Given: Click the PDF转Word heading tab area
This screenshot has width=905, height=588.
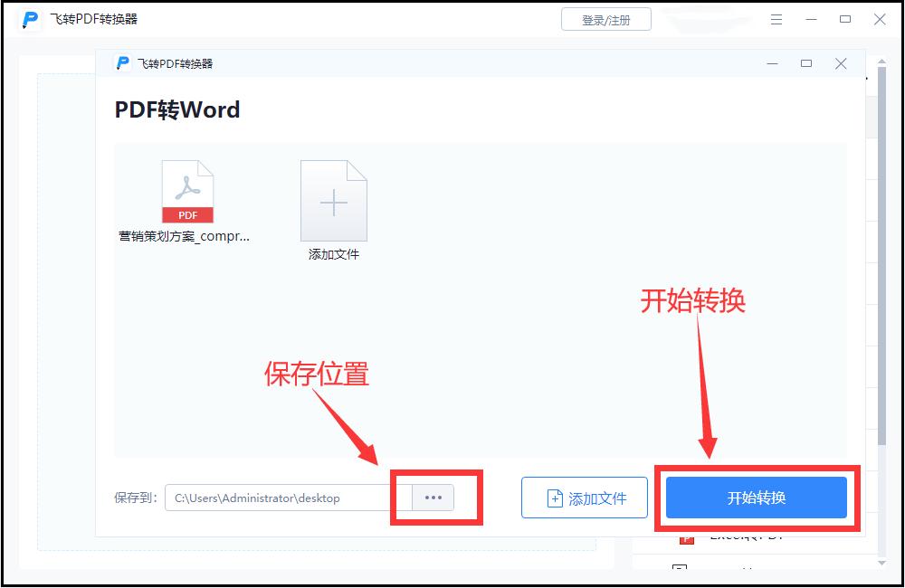Looking at the screenshot, I should tap(175, 109).
